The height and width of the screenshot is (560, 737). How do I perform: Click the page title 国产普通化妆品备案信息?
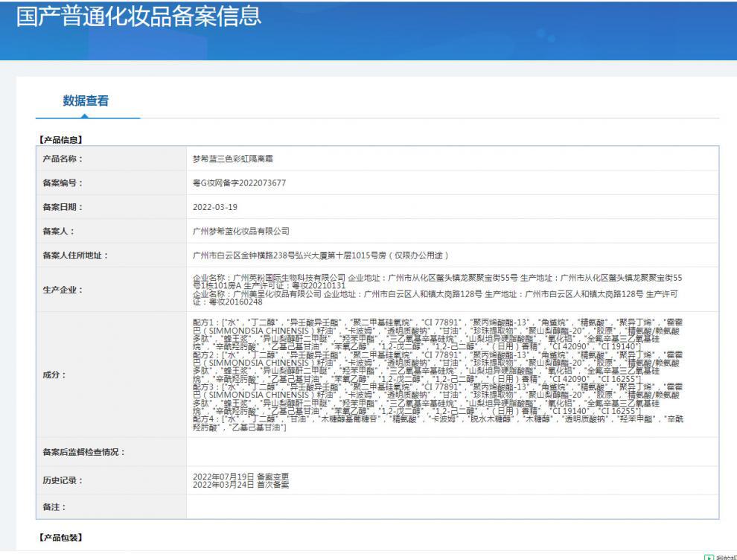coord(138,16)
